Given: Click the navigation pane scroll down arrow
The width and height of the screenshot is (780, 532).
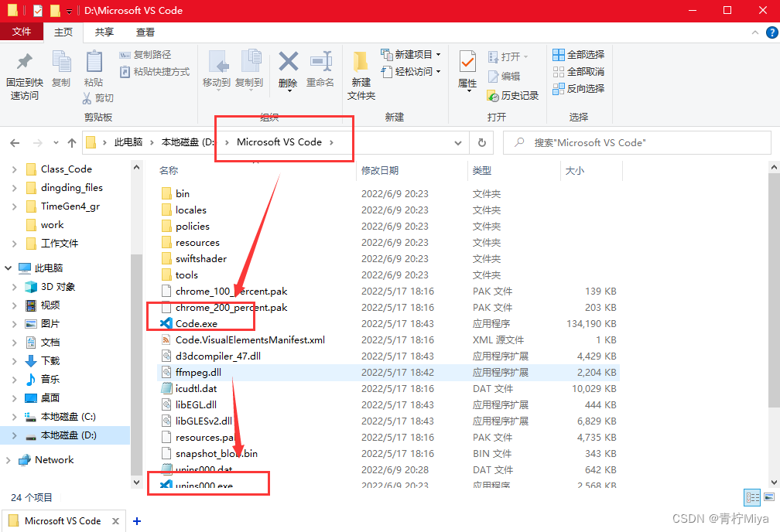Looking at the screenshot, I should click(x=136, y=482).
